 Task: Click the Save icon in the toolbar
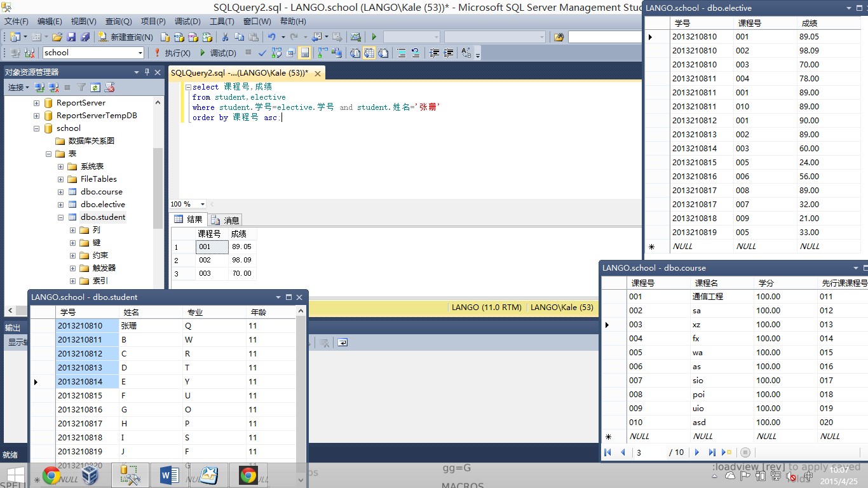click(71, 37)
